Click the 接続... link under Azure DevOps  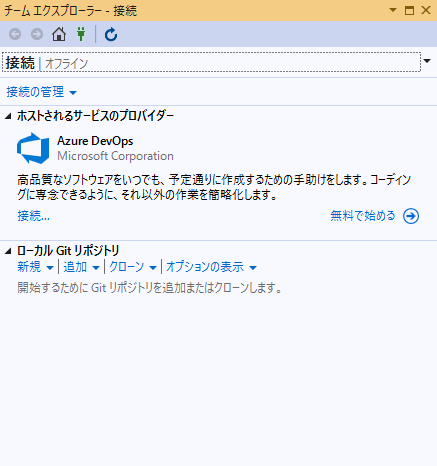click(x=33, y=216)
